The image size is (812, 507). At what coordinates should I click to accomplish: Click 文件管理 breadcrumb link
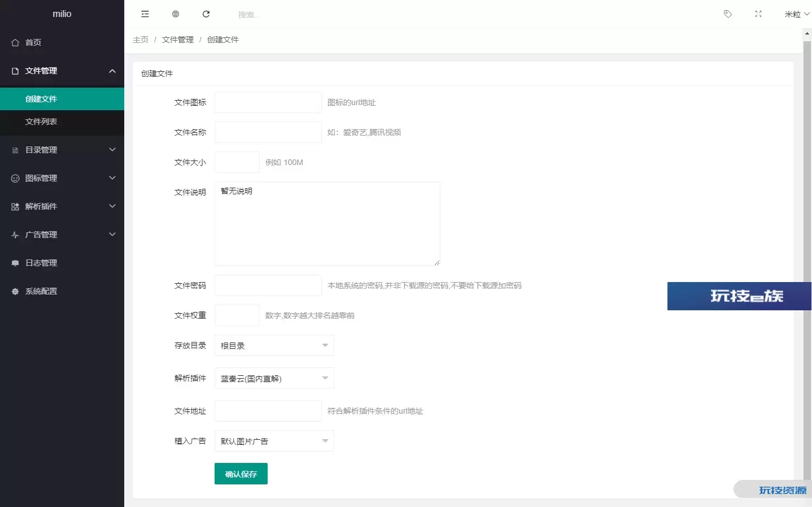(178, 40)
